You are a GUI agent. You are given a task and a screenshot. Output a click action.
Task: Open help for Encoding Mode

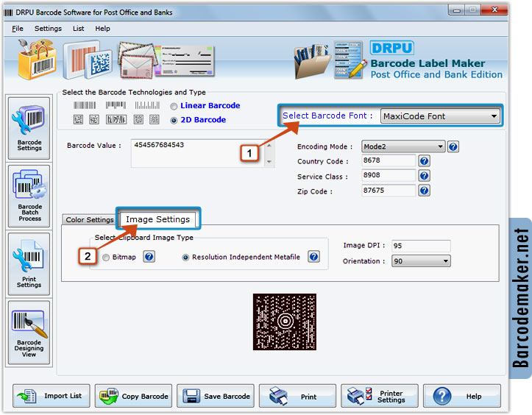click(453, 146)
